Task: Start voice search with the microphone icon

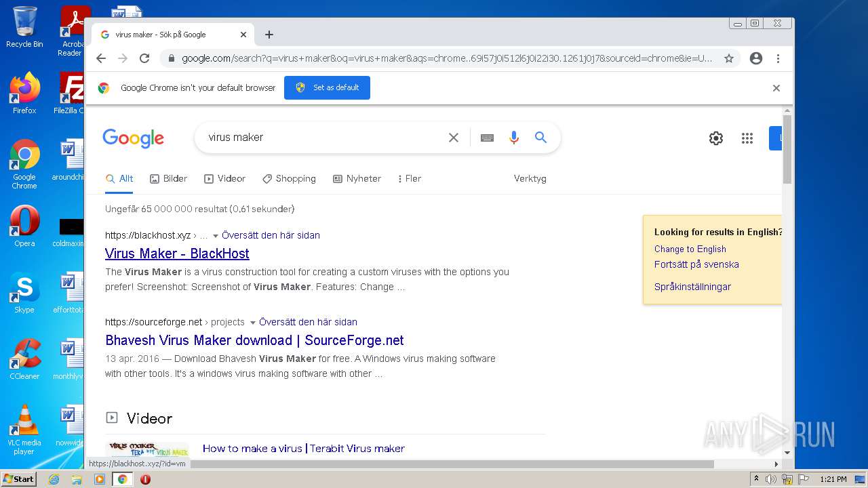Action: tap(514, 138)
